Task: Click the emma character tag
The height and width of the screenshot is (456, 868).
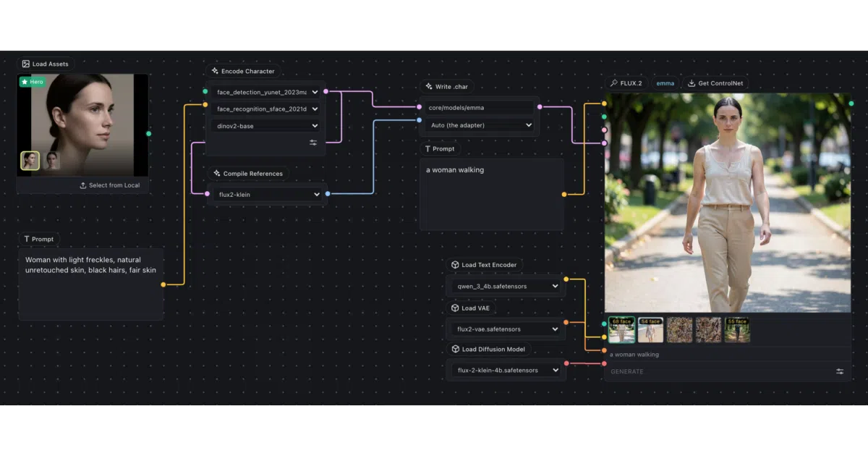Action: 665,83
